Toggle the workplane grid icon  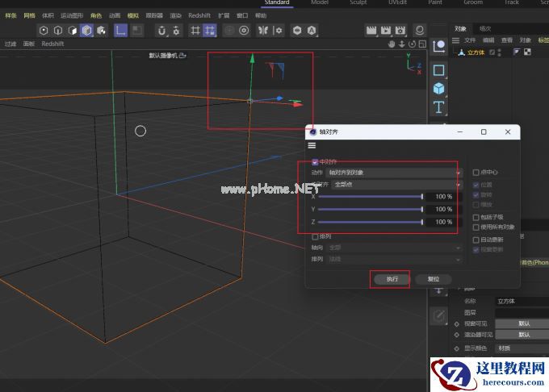click(x=195, y=31)
